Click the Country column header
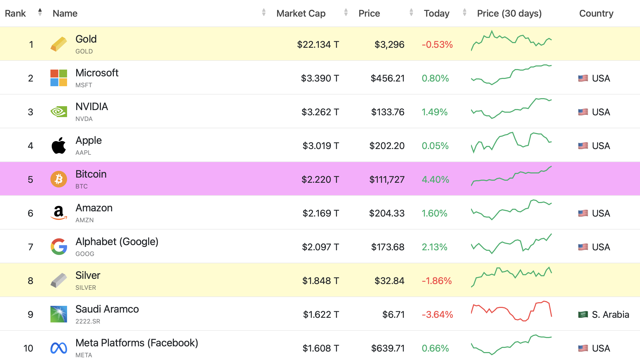 [x=596, y=13]
